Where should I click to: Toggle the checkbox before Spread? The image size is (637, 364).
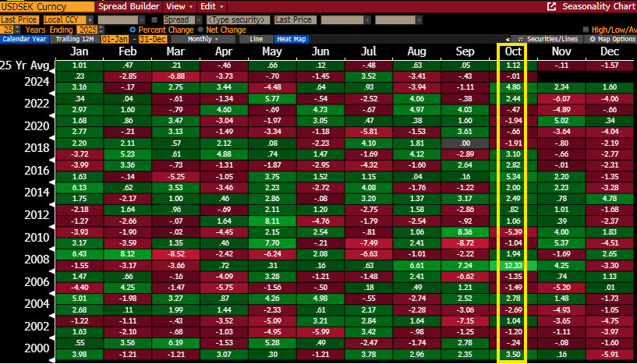pos(154,19)
